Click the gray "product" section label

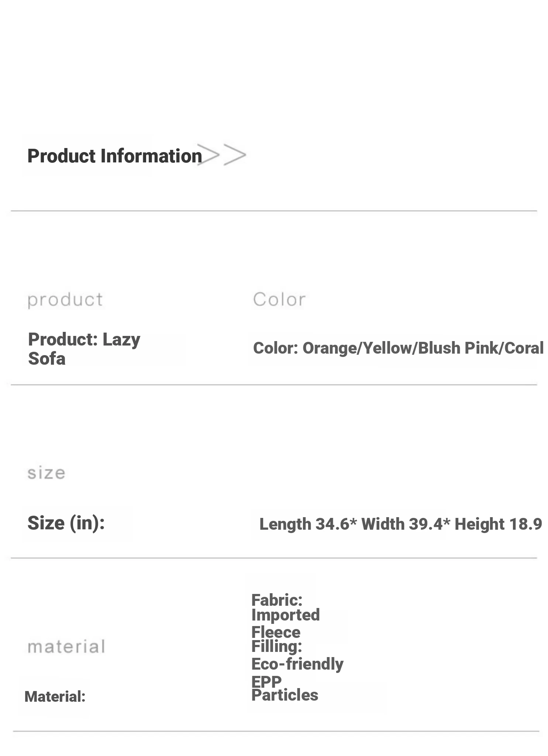click(x=65, y=300)
